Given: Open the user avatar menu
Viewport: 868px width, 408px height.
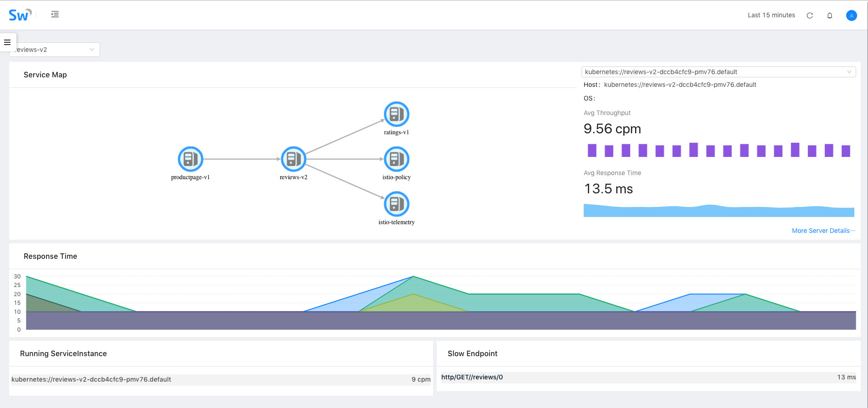Looking at the screenshot, I should click(851, 15).
